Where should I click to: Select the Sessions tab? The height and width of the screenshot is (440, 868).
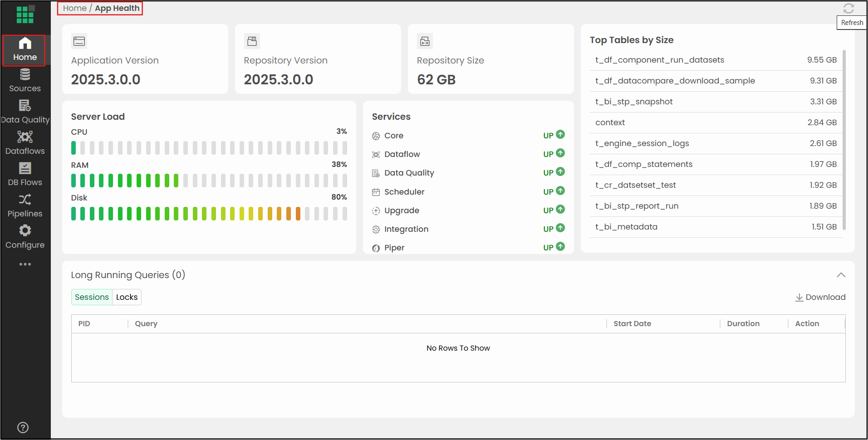pos(92,297)
